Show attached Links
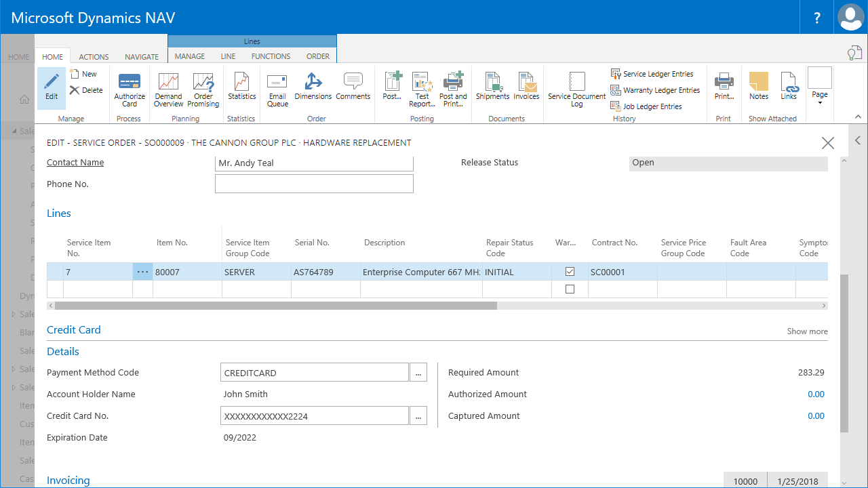This screenshot has height=488, width=868. pos(789,87)
